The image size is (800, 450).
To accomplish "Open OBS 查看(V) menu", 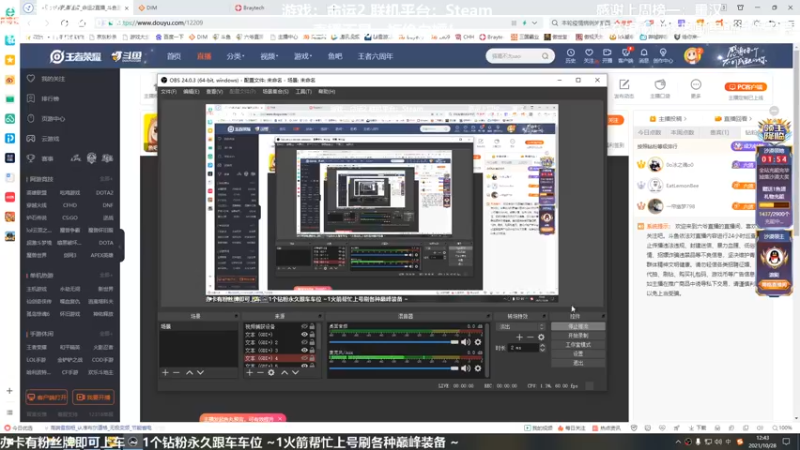I will tap(214, 92).
